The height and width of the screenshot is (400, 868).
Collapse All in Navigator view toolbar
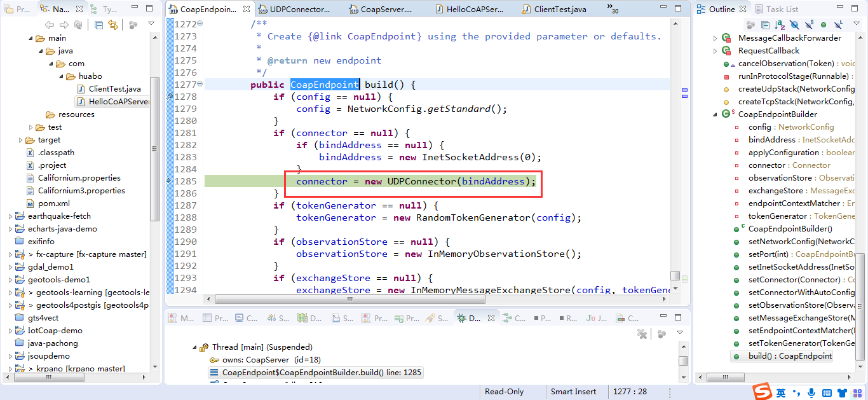point(99,25)
